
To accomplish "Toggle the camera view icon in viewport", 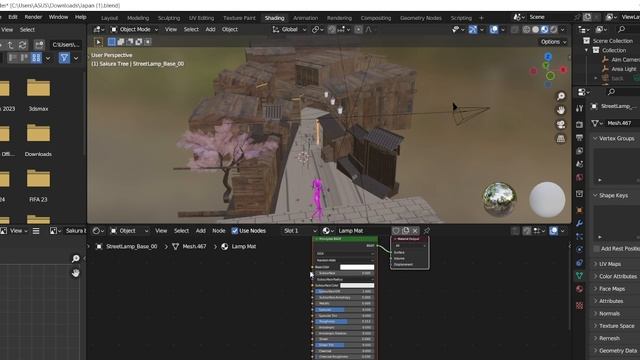I will 561,124.
